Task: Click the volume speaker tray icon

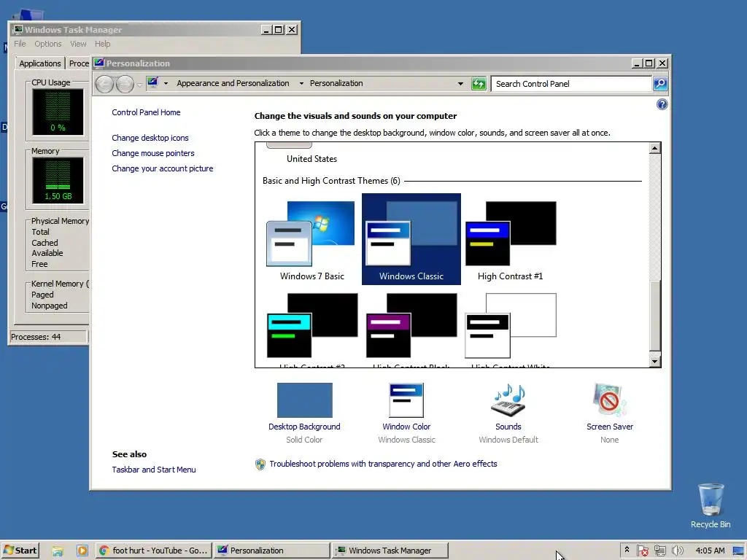Action: tap(677, 551)
